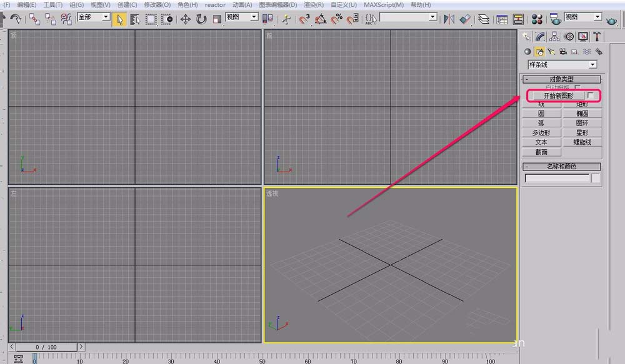Viewport: 625px width, 364px height.
Task: Open the Material Editor spheres icon
Action: pos(537,19)
